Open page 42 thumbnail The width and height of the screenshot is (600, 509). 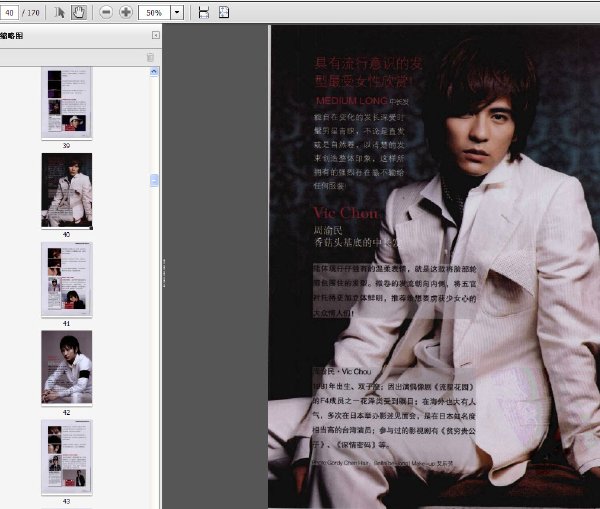(x=67, y=367)
